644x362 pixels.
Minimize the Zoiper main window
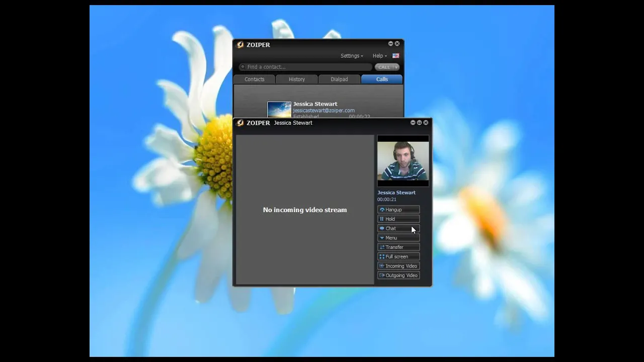tap(390, 44)
